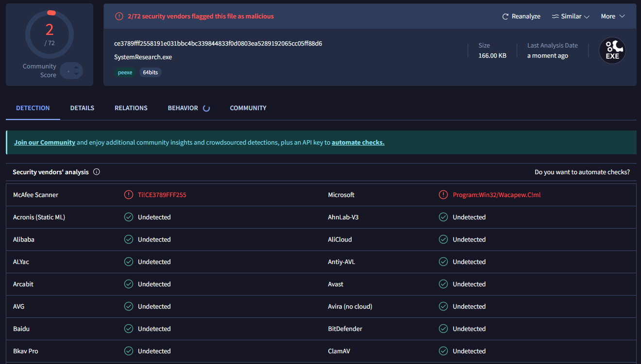Image resolution: width=641 pixels, height=364 pixels.
Task: Select the 64bits tag
Action: click(150, 72)
